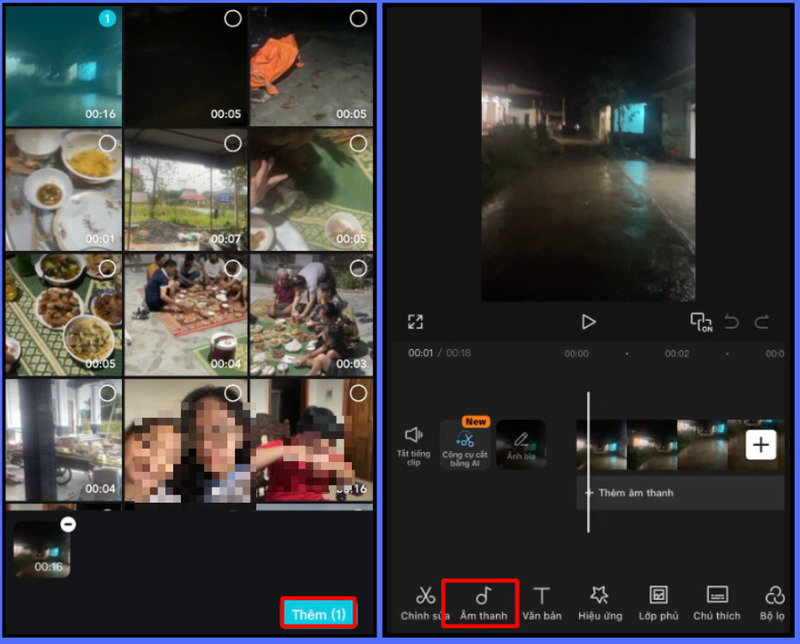The height and width of the screenshot is (644, 800).
Task: Click the white timeline playhead
Action: (x=588, y=460)
